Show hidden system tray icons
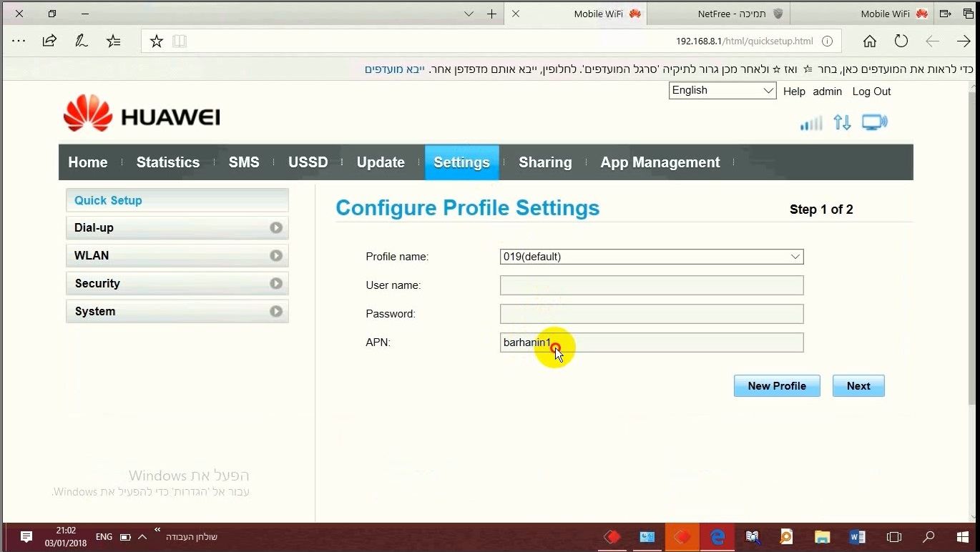This screenshot has height=552, width=980. pyautogui.click(x=142, y=537)
